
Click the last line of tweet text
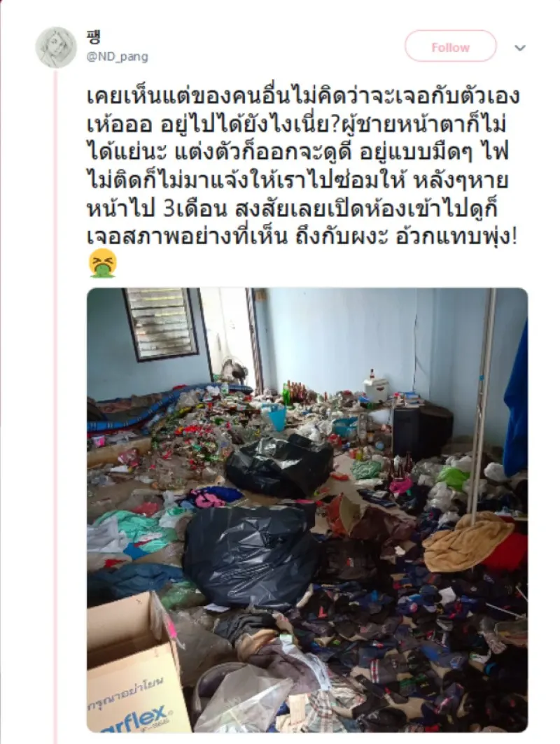pyautogui.click(x=302, y=238)
